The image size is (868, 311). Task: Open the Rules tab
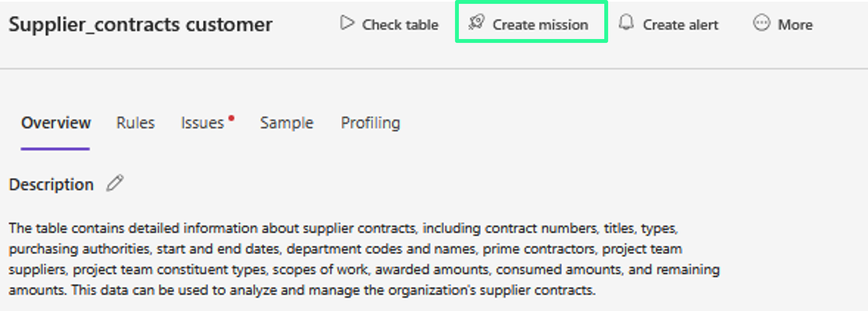pos(135,123)
